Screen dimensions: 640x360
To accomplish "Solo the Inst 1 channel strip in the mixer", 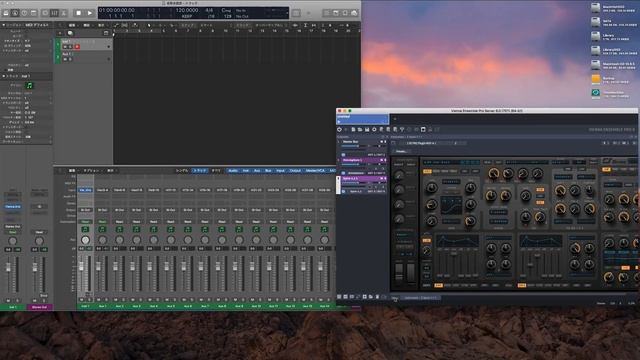I will point(89,300).
